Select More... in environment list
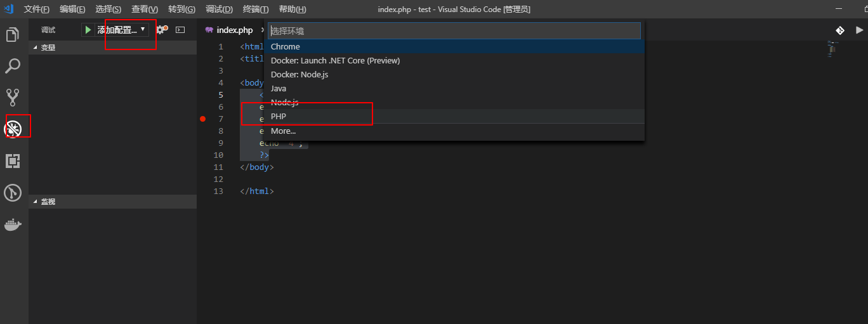Image resolution: width=868 pixels, height=324 pixels. 454,131
